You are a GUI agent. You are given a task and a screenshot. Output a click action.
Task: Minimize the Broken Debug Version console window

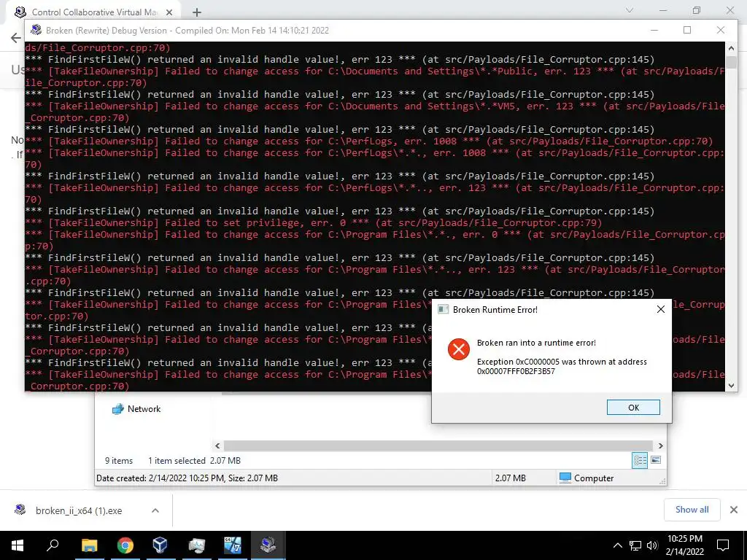pos(654,30)
